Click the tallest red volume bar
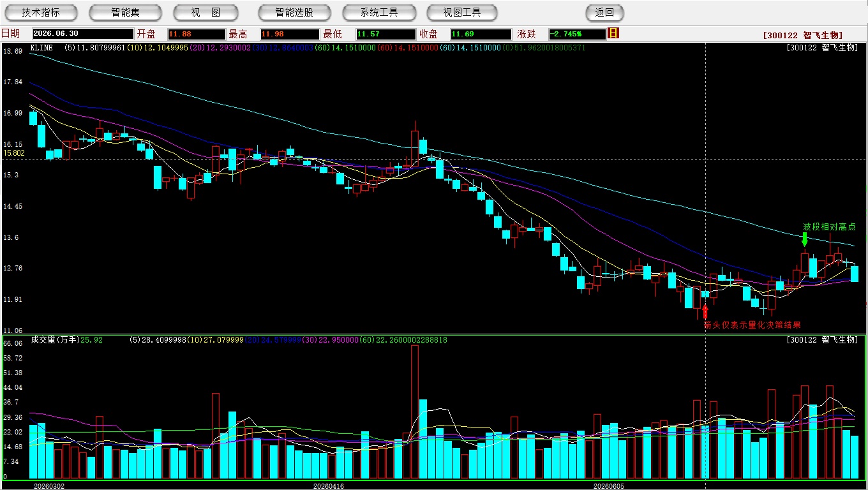868x490 pixels. pyautogui.click(x=415, y=412)
